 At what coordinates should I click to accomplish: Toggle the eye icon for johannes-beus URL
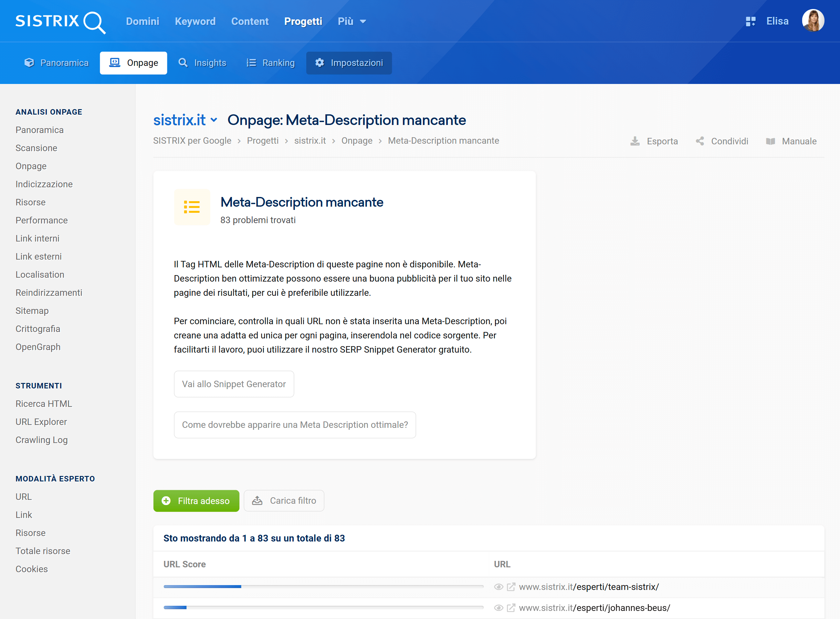tap(498, 607)
